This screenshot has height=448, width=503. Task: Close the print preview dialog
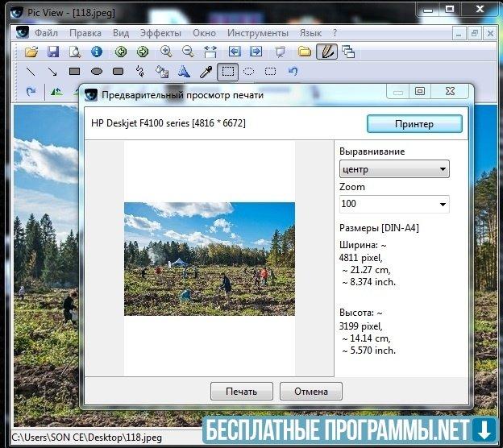(x=450, y=91)
